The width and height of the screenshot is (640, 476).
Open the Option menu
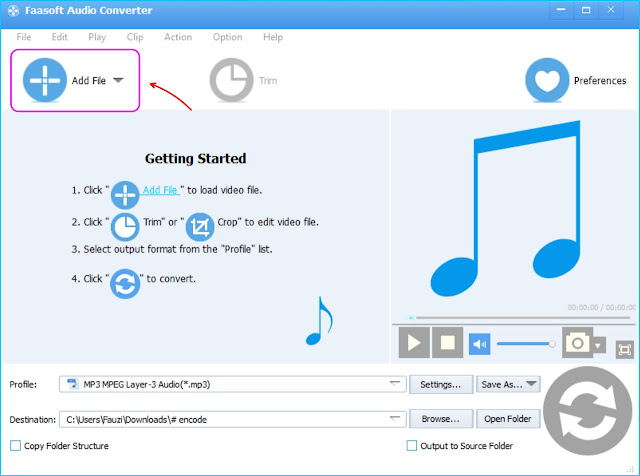227,37
